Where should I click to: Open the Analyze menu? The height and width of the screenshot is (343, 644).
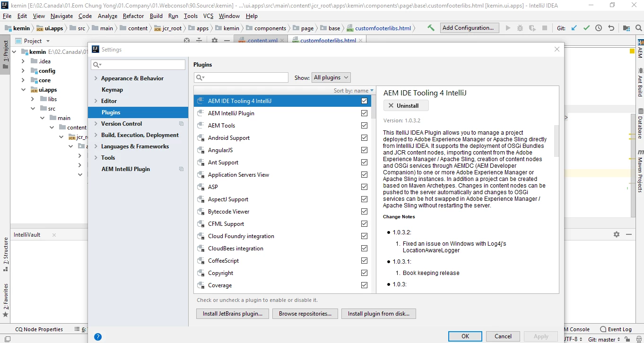point(107,16)
